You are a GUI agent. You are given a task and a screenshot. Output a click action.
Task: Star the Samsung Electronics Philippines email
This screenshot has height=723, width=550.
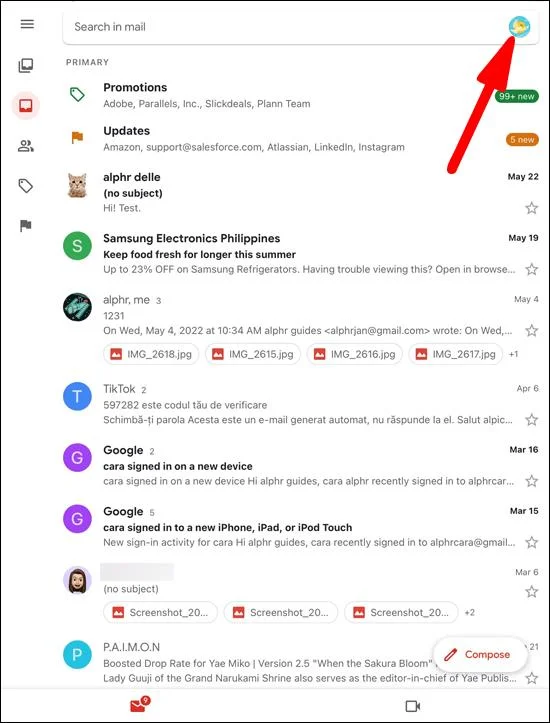(532, 269)
